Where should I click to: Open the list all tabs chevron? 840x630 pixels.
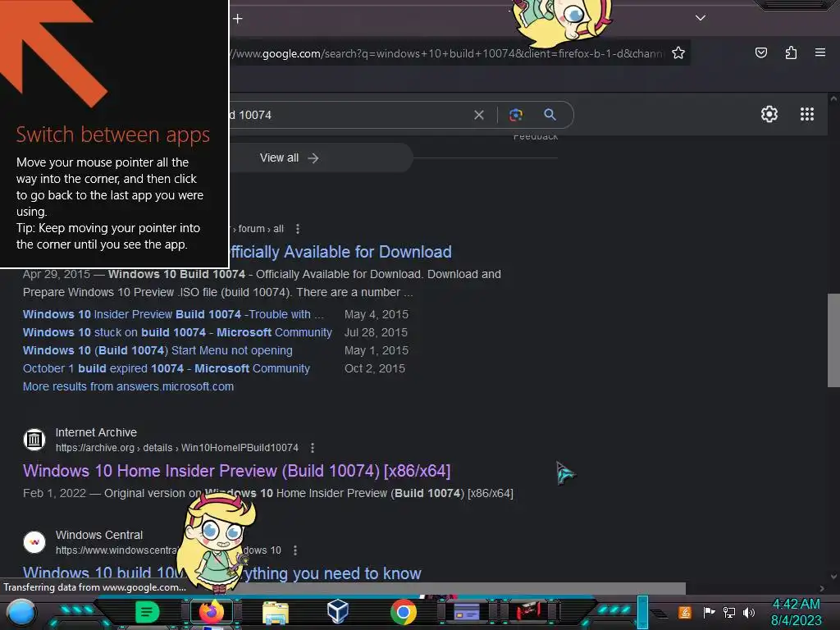click(701, 18)
